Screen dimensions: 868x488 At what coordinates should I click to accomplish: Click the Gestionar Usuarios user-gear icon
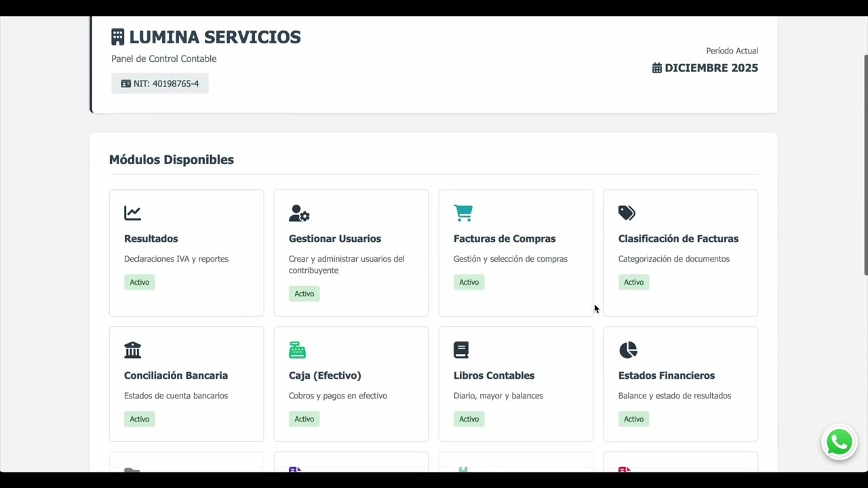click(x=299, y=213)
